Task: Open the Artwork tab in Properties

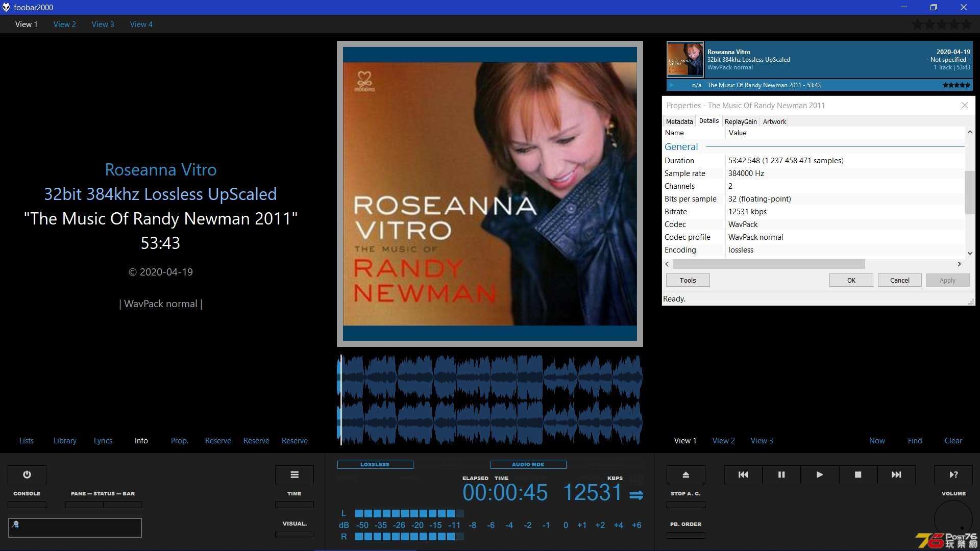Action: tap(774, 121)
